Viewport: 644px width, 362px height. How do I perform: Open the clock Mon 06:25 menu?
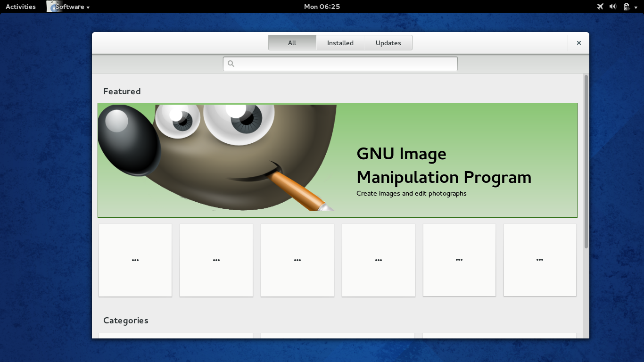point(322,7)
